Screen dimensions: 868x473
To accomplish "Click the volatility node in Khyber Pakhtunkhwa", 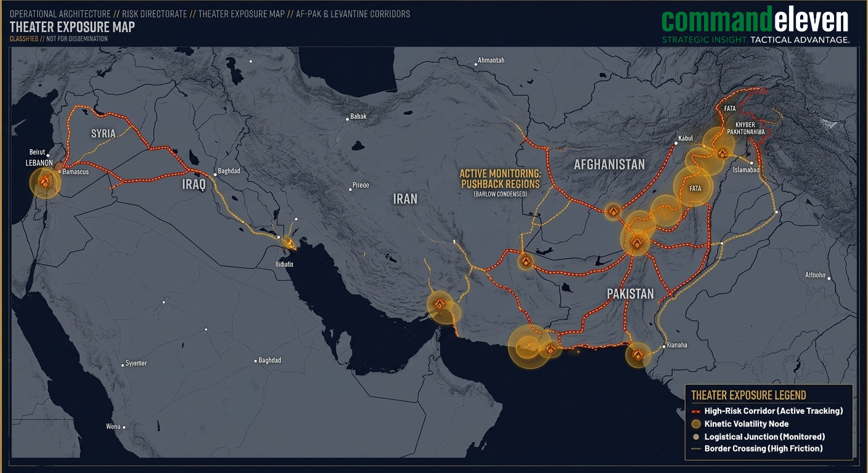I will click(721, 153).
